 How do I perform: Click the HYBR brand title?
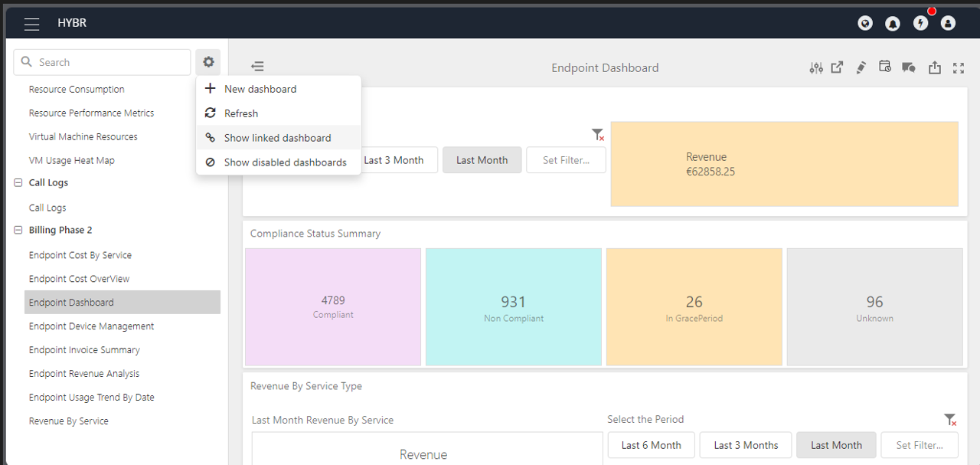point(72,23)
